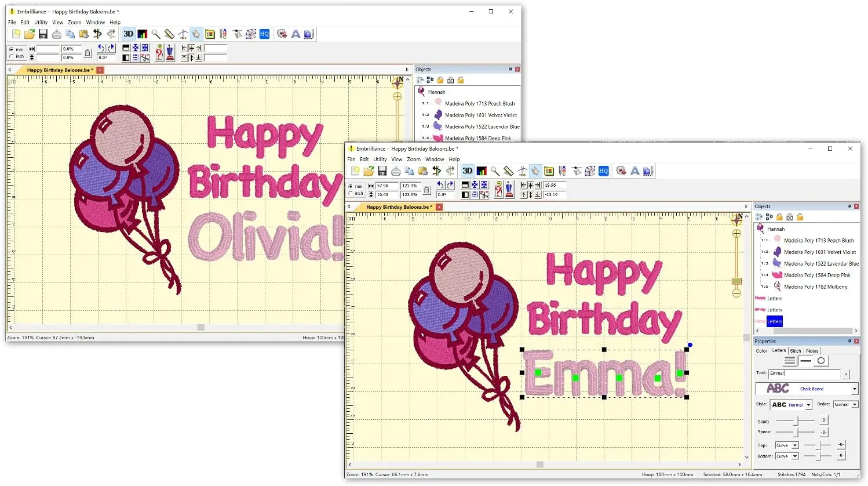Click the Emma! text input field
Viewport: 868px width, 486px height.
tap(803, 373)
